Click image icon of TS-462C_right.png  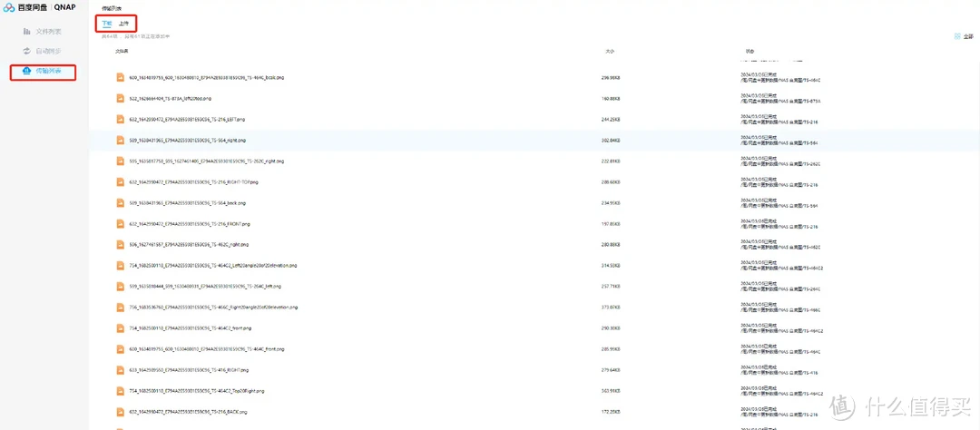[122, 244]
